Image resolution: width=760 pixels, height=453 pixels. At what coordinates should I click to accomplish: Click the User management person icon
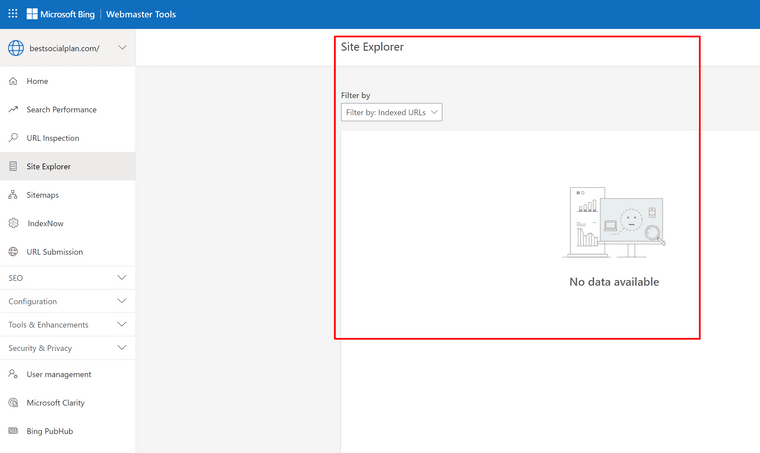13,374
